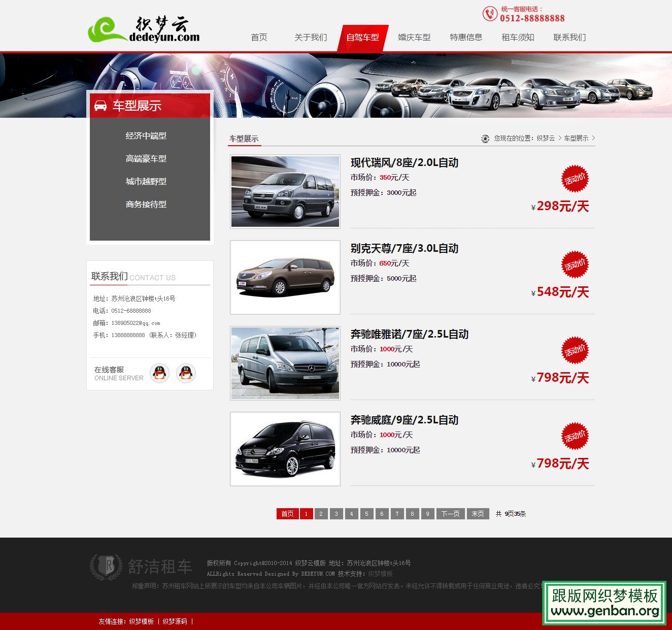Image resolution: width=672 pixels, height=630 pixels.
Task: Open the 特惠信息 menu item
Action: (x=466, y=37)
